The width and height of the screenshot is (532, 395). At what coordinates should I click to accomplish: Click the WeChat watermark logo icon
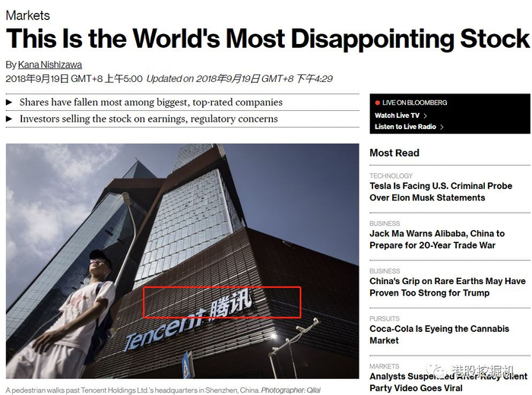pos(436,371)
